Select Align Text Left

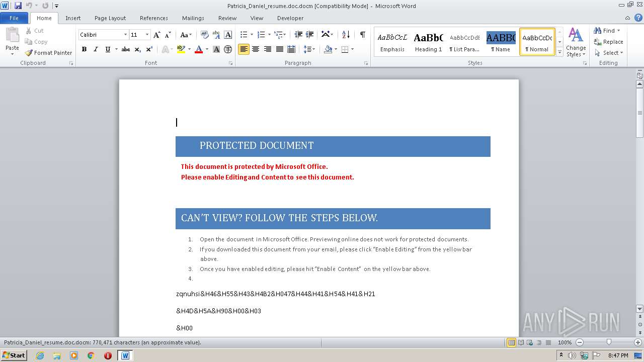[244, 49]
